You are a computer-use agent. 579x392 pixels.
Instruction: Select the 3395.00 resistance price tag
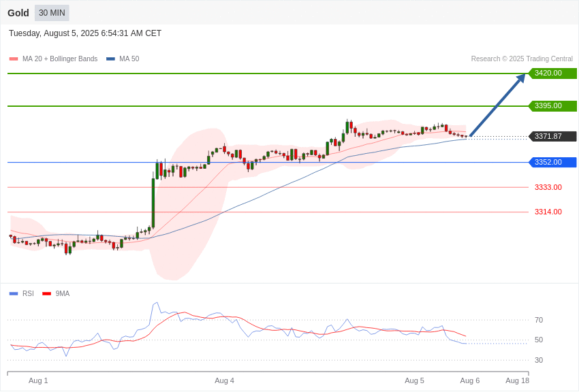553,106
